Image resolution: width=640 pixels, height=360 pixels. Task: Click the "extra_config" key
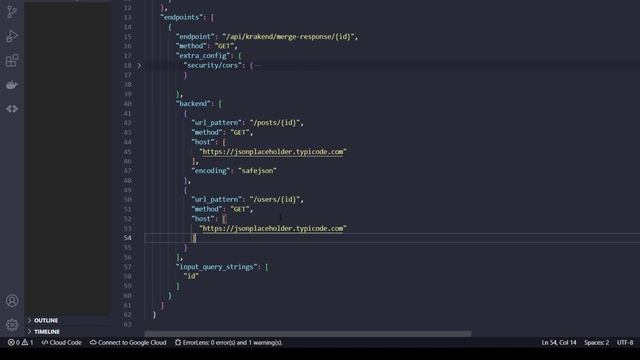coord(203,56)
